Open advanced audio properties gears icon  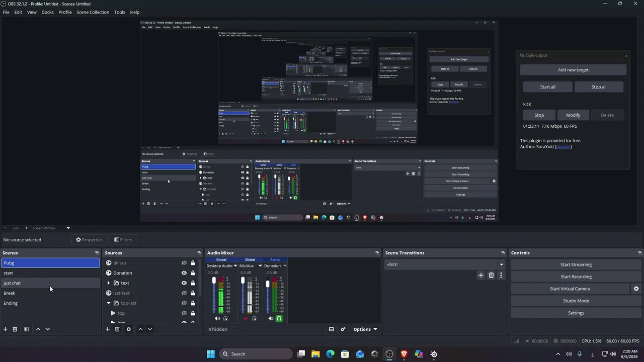coord(343,329)
